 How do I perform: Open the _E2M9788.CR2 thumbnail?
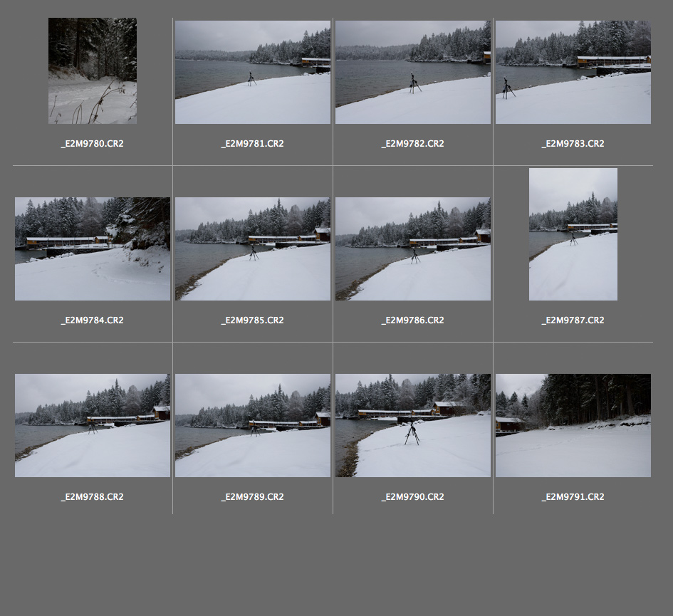pos(92,425)
